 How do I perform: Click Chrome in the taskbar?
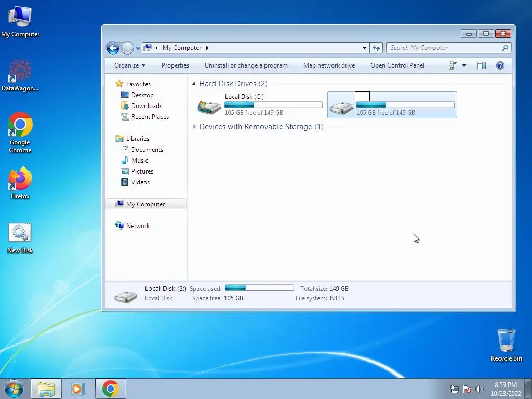click(x=110, y=389)
